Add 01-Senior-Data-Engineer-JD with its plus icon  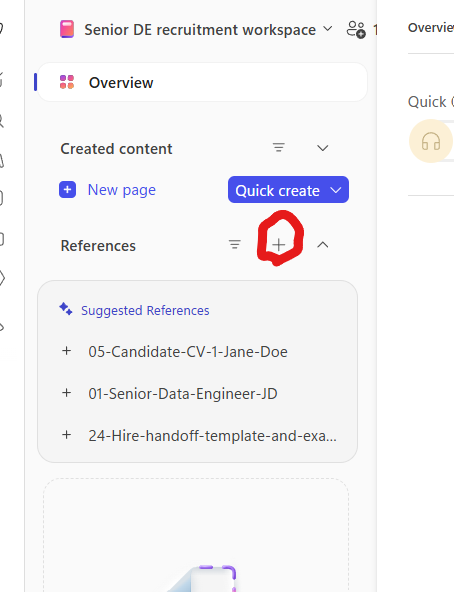(66, 393)
